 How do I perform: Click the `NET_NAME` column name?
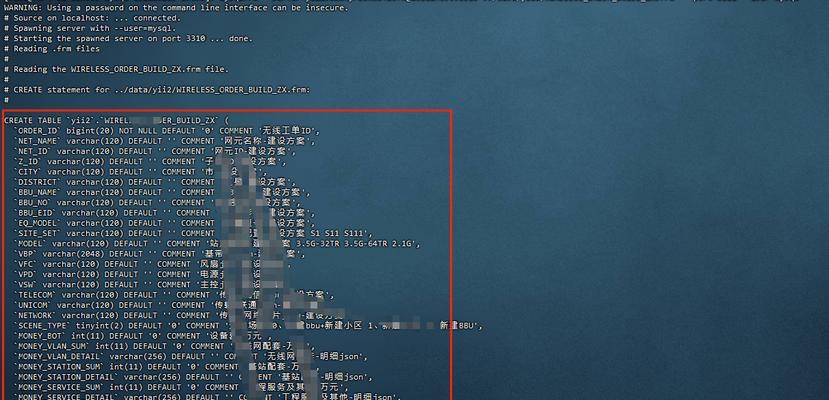click(x=38, y=141)
